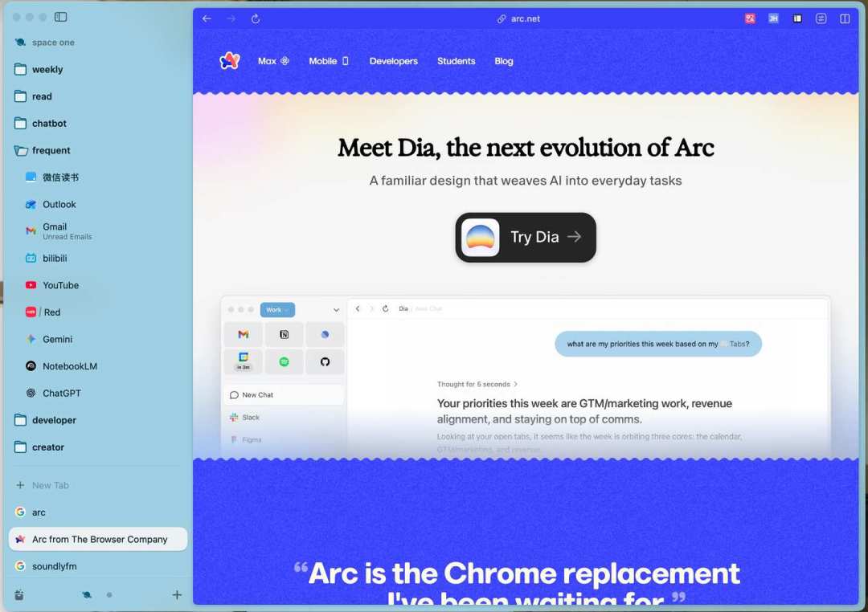Select New Chat in Dia preview
The height and width of the screenshot is (612, 868).
tap(284, 395)
